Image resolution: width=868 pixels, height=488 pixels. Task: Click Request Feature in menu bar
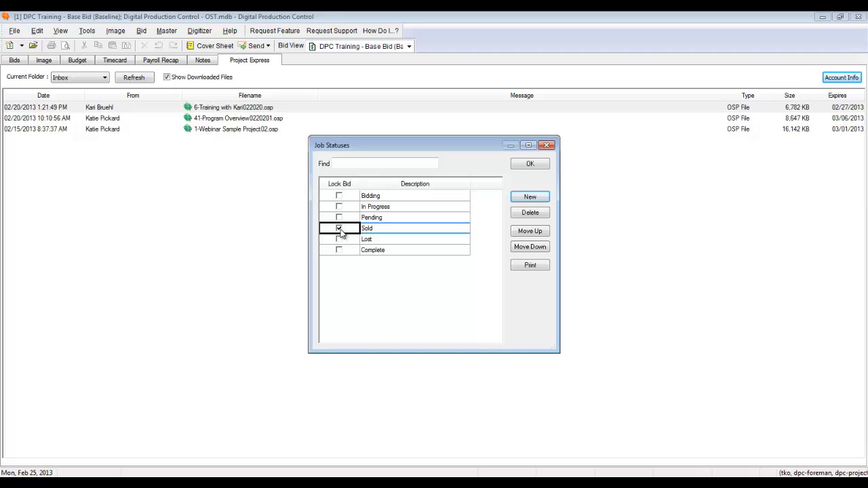(275, 30)
